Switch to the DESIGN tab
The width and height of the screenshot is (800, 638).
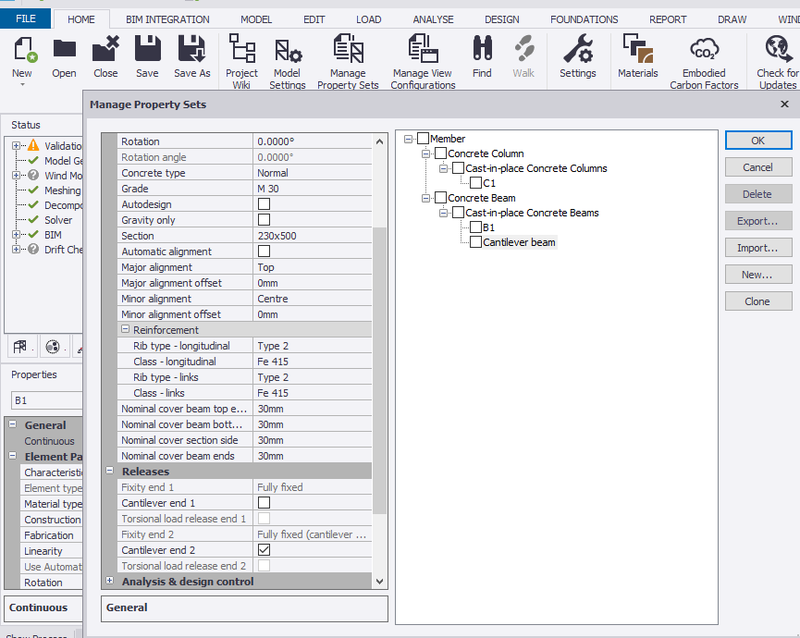pos(502,19)
